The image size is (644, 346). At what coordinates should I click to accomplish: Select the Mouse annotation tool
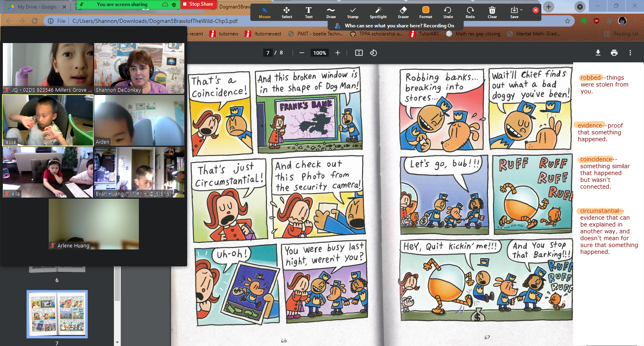point(264,12)
